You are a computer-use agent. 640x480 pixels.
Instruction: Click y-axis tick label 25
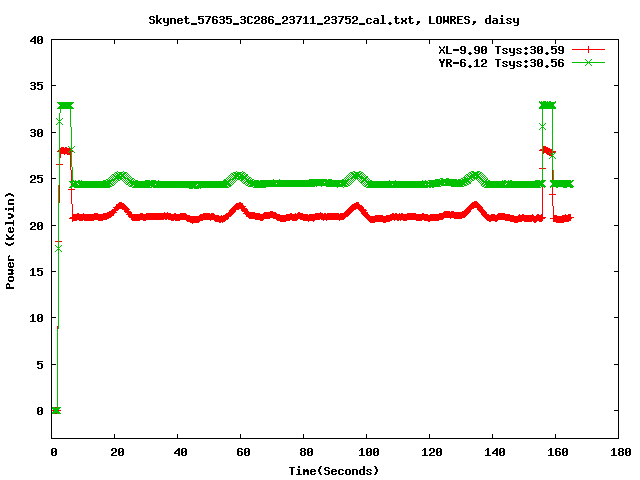36,179
